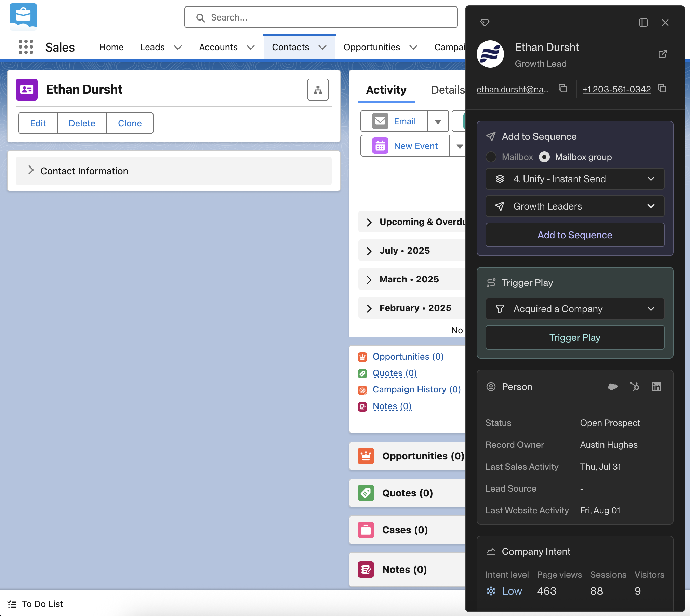
Task: Click the Add to Sequence button
Action: click(575, 235)
